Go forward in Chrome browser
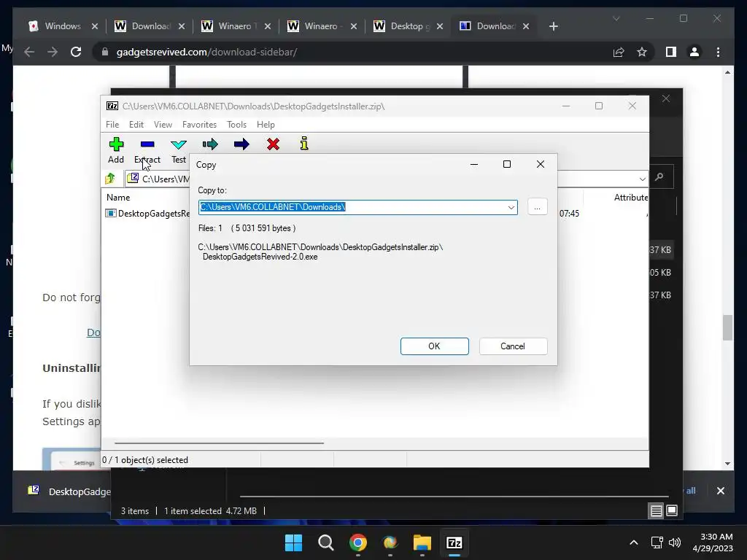Viewport: 747px width, 560px height. tap(53, 52)
